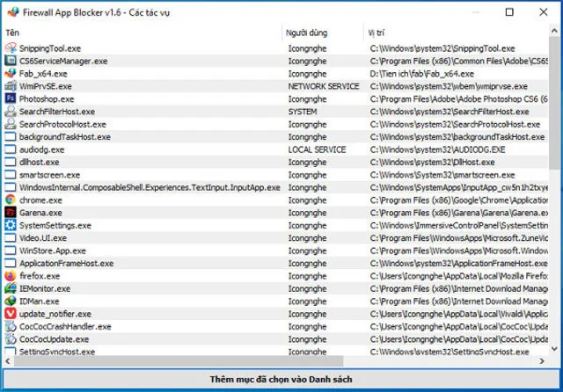This screenshot has height=392, width=563.
Task: Select the IDMan.exe process name
Action: [39, 301]
